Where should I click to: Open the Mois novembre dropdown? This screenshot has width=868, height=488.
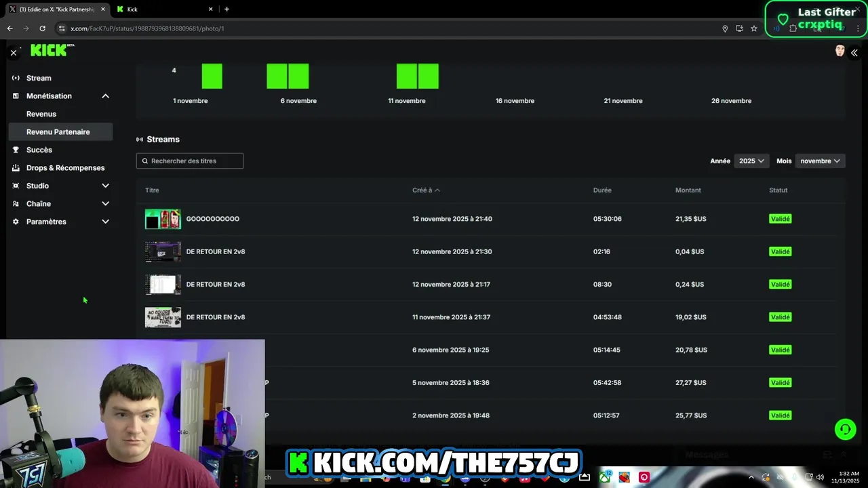(x=820, y=161)
